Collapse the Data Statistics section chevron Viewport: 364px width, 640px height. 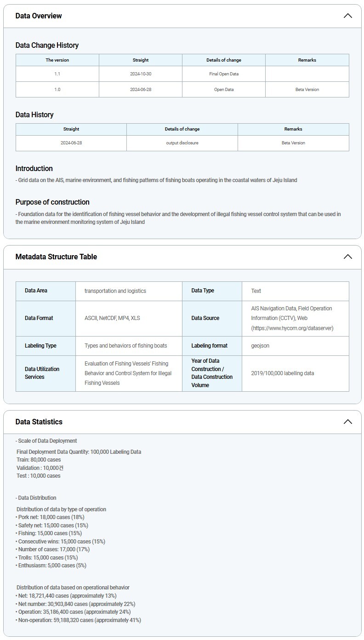(x=347, y=422)
